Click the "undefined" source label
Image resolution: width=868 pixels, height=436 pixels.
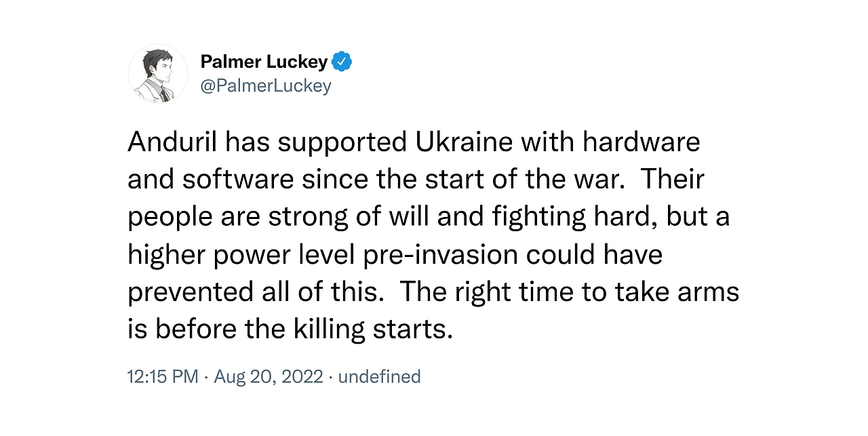[379, 376]
